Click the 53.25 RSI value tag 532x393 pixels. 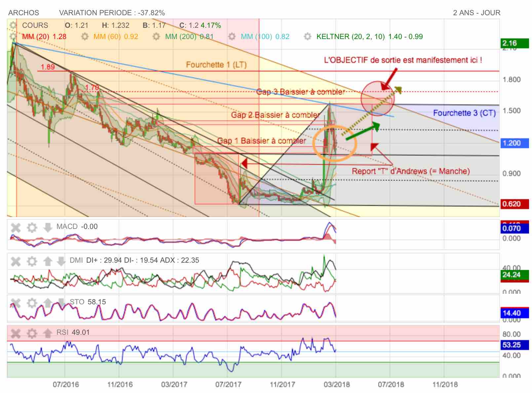515,345
